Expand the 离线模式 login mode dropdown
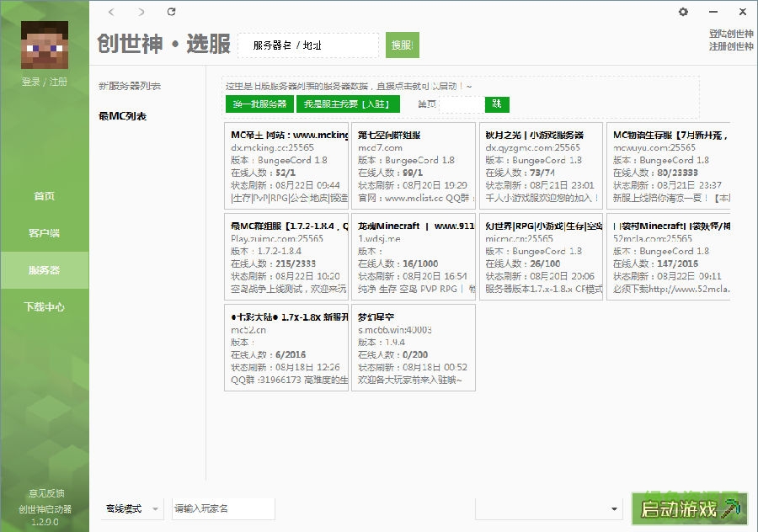 click(131, 508)
